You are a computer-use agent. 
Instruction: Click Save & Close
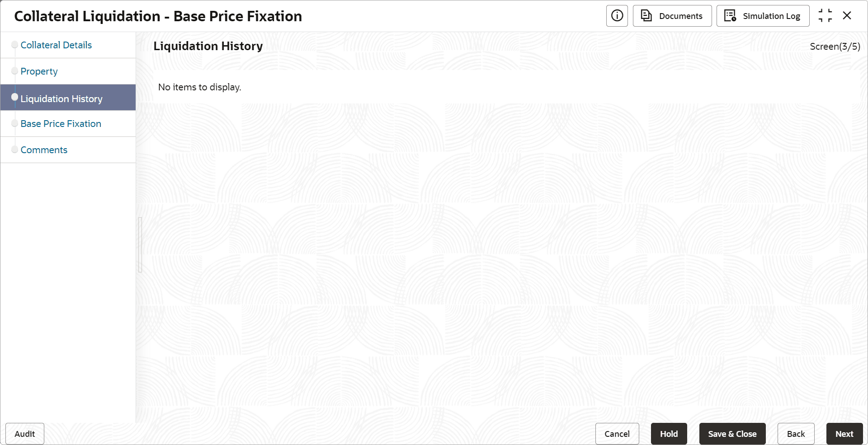732,434
